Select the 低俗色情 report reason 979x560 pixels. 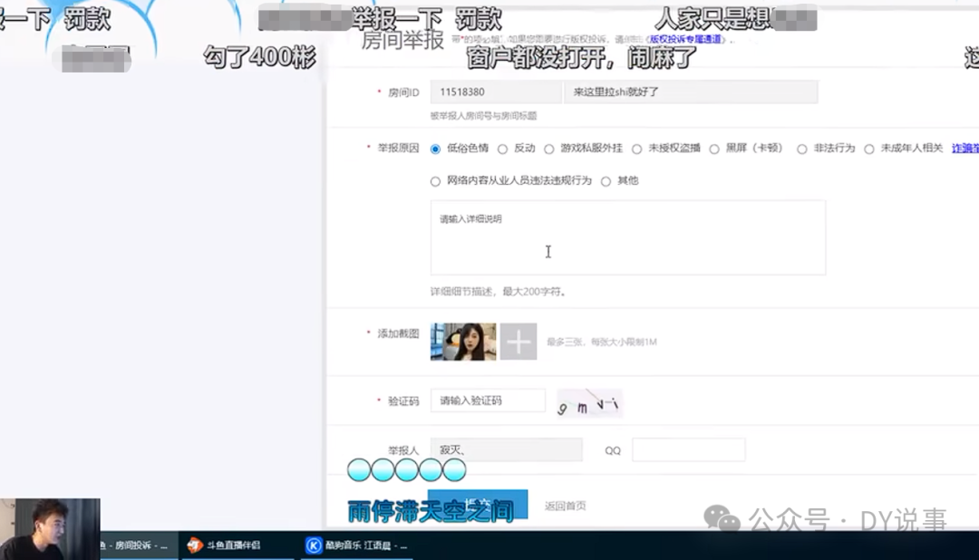tap(435, 150)
